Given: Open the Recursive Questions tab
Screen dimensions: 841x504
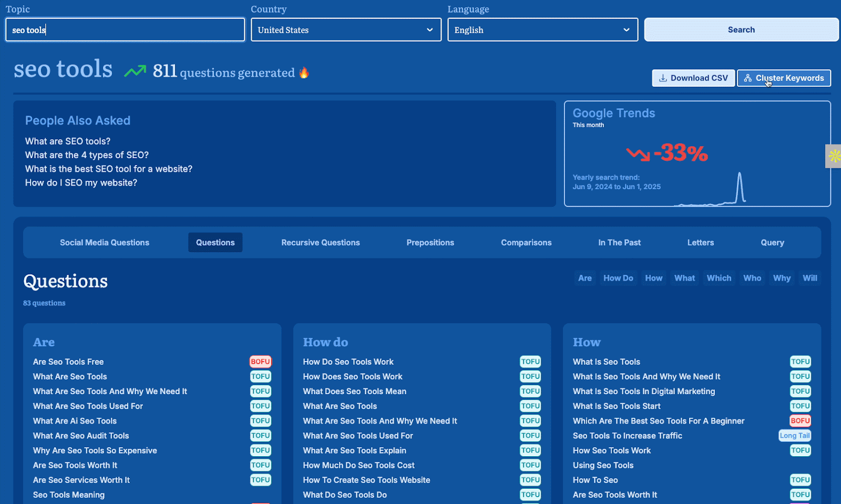Looking at the screenshot, I should [x=321, y=242].
